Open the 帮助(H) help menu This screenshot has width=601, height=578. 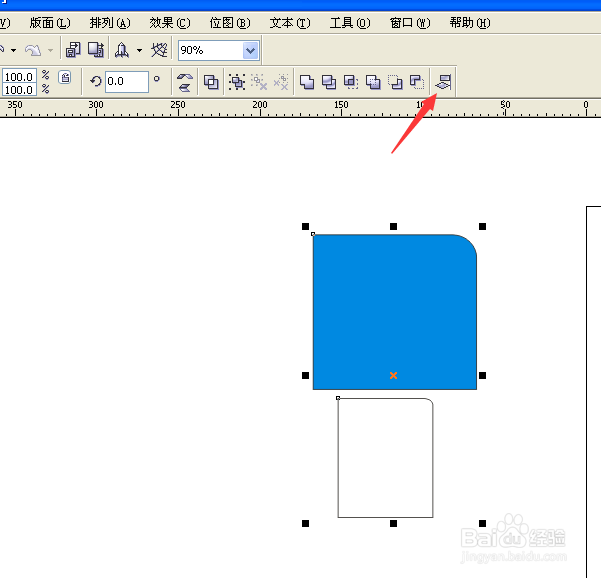(470, 23)
